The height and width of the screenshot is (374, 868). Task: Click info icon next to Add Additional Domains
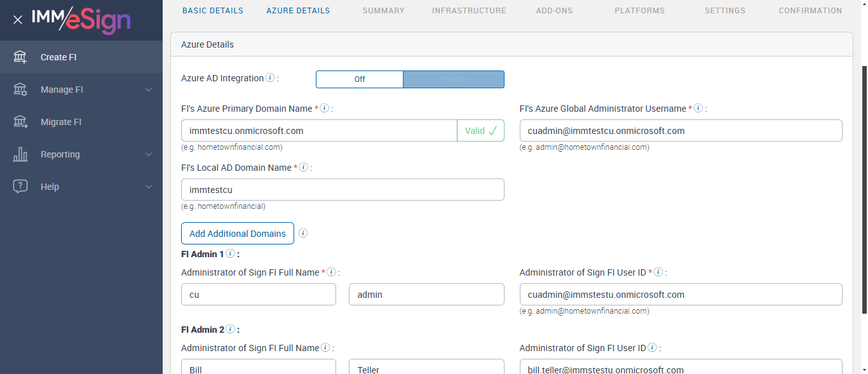pyautogui.click(x=303, y=233)
